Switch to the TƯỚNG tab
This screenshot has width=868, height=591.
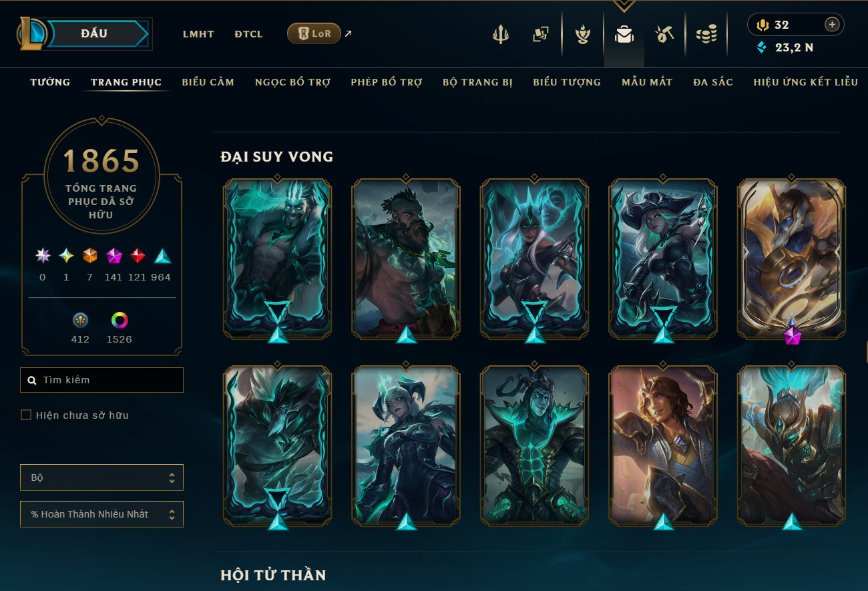[50, 82]
